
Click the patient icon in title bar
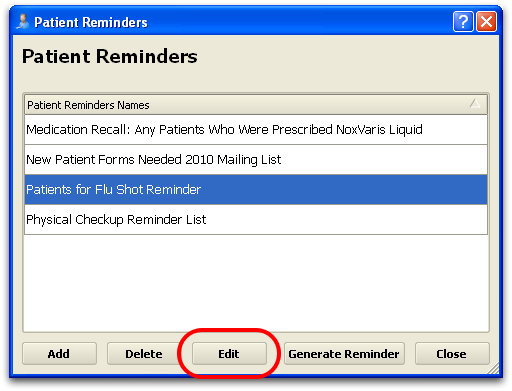(x=23, y=22)
